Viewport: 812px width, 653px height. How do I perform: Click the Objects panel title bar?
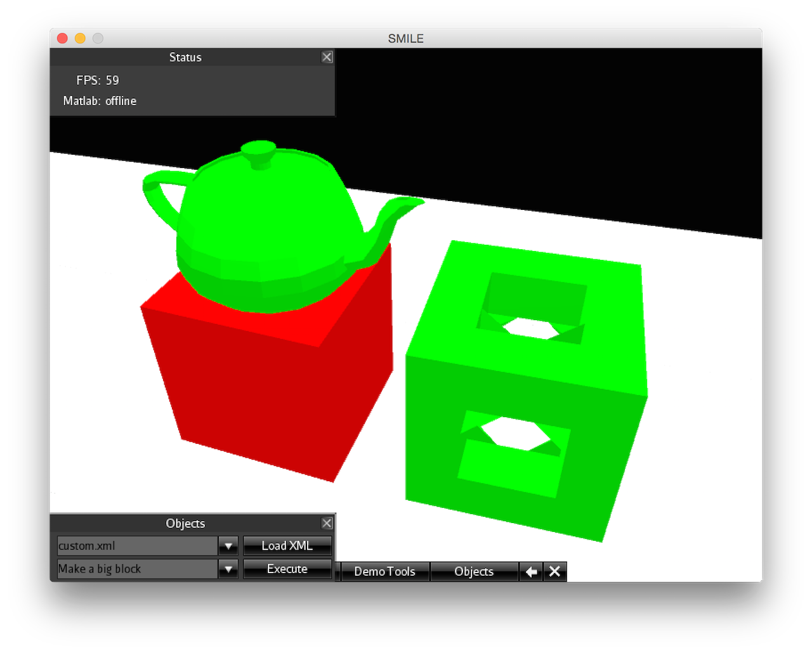click(x=185, y=523)
